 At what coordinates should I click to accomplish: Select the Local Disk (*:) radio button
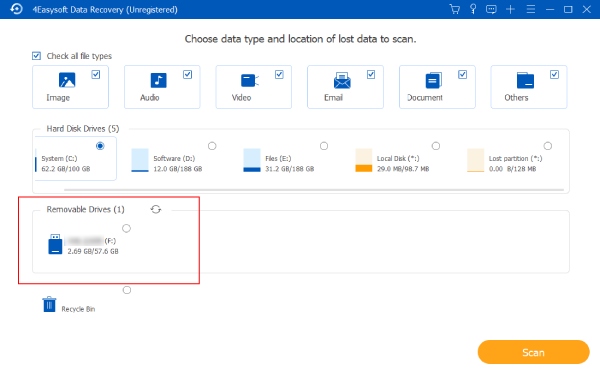click(436, 146)
